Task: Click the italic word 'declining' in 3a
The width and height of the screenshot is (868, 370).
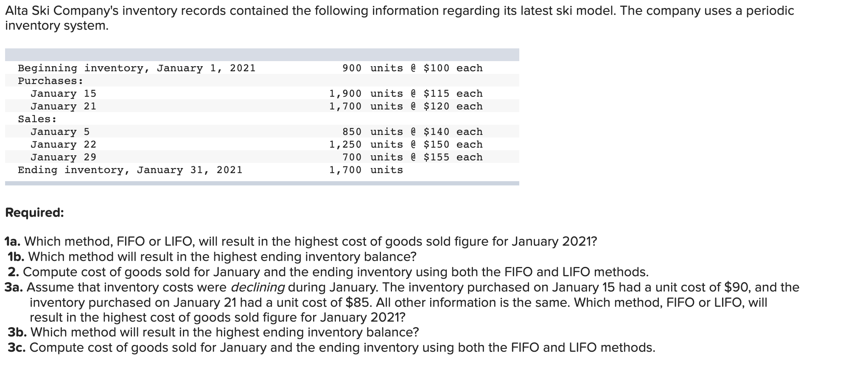Action: point(258,287)
